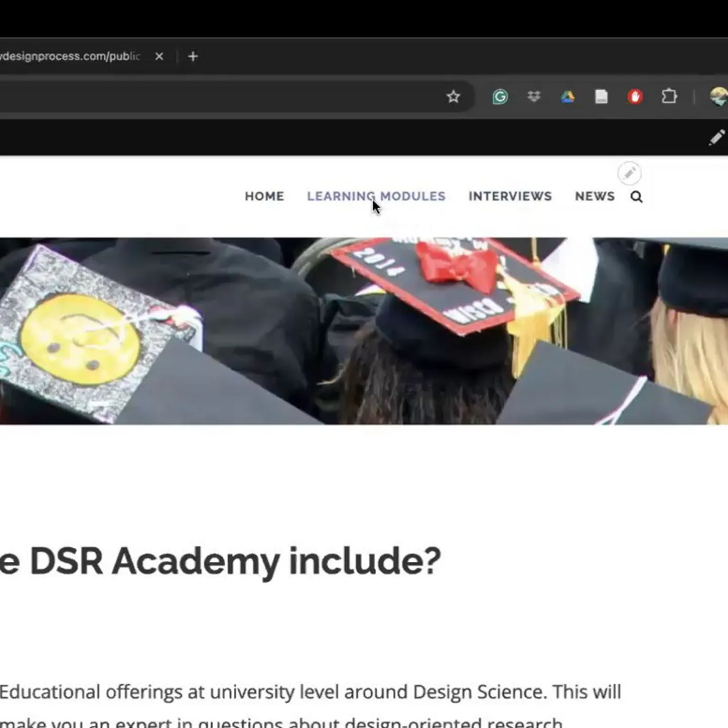Open the site search magnifier icon
Image resolution: width=728 pixels, height=728 pixels.
636,197
